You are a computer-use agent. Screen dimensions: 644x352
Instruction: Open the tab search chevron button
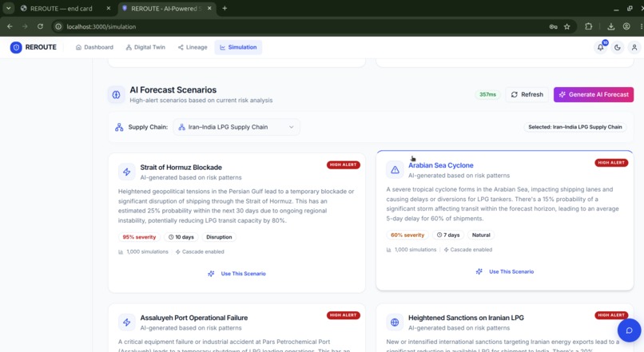click(8, 8)
